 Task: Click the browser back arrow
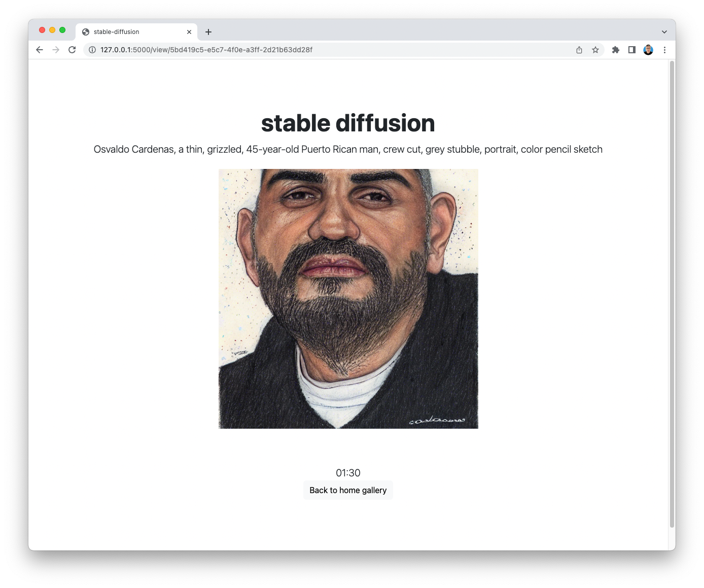(x=40, y=50)
